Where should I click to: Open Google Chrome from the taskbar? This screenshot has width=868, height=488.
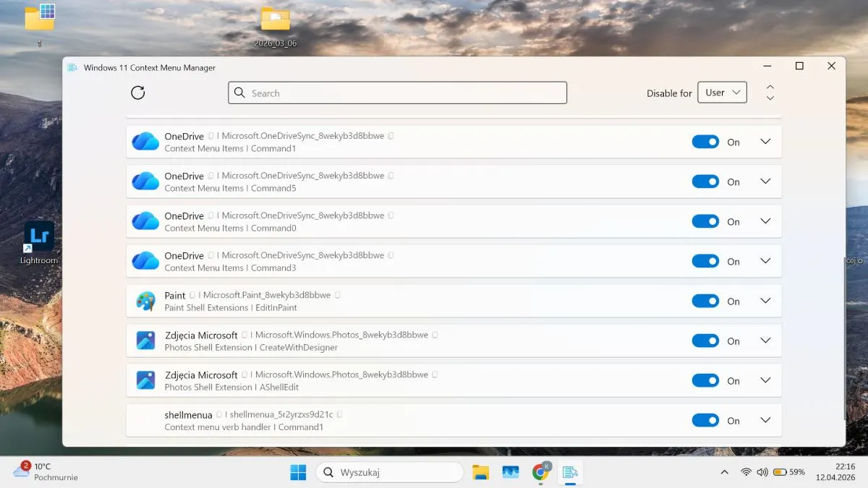540,472
